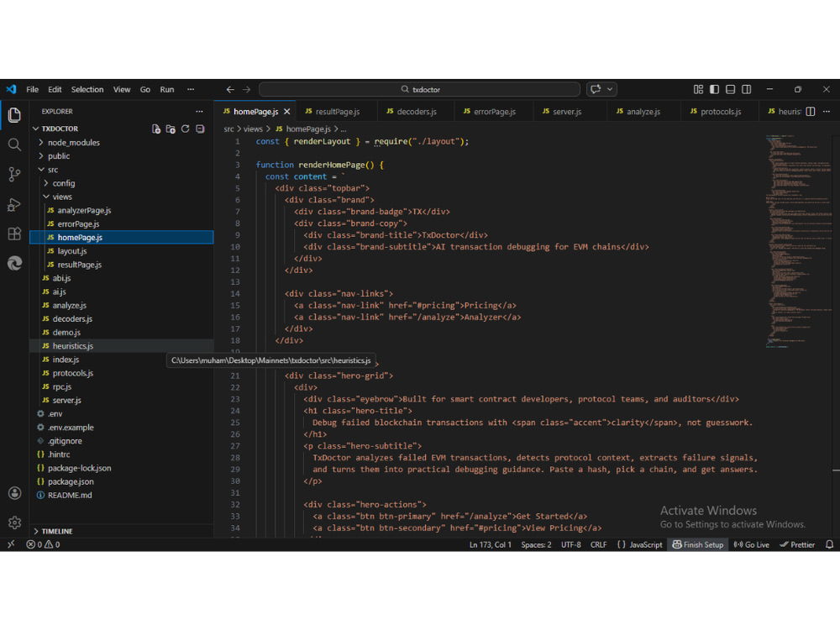
Task: Toggle Primary Side Bar visibility
Action: click(714, 90)
